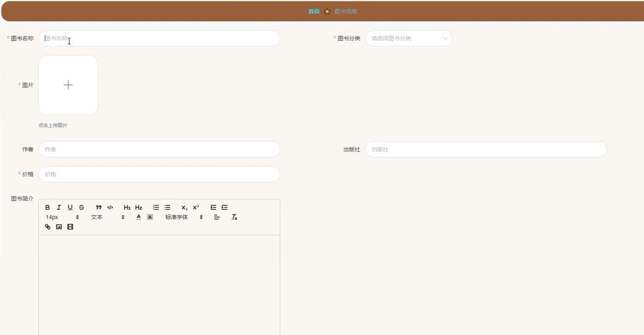Insert a video in editor

70,227
